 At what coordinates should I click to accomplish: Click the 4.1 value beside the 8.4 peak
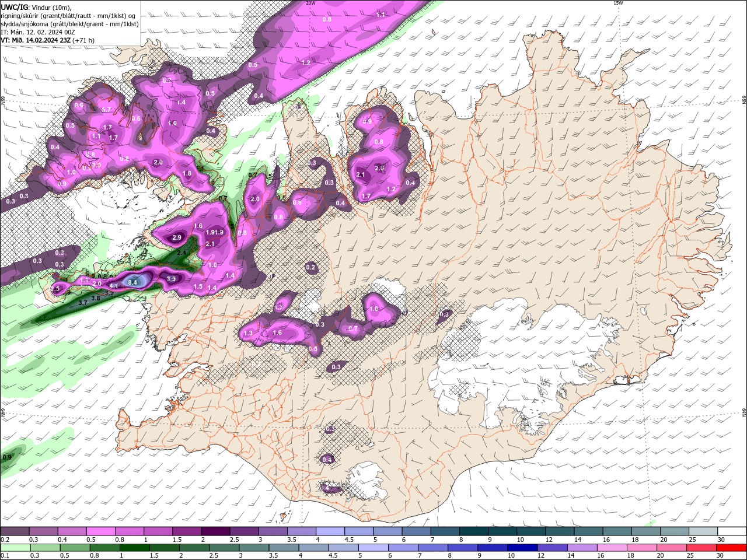coord(114,286)
